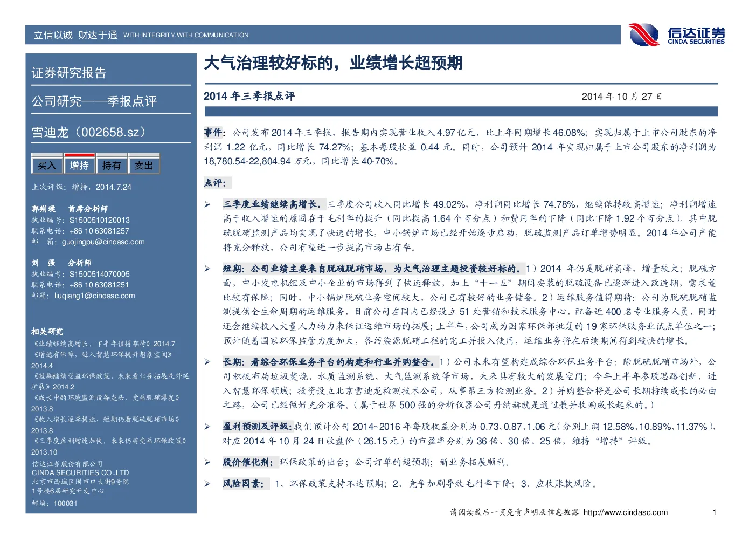Click phone number +86 10 63081257
This screenshot has height=535, width=756.
pyautogui.click(x=99, y=231)
